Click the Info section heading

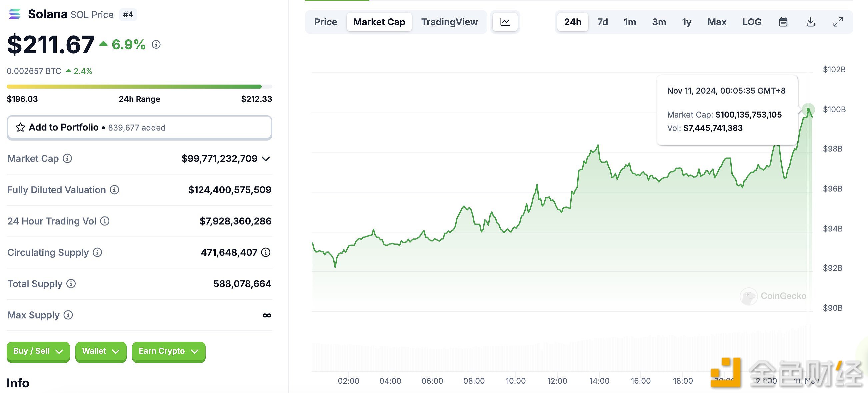click(x=18, y=383)
